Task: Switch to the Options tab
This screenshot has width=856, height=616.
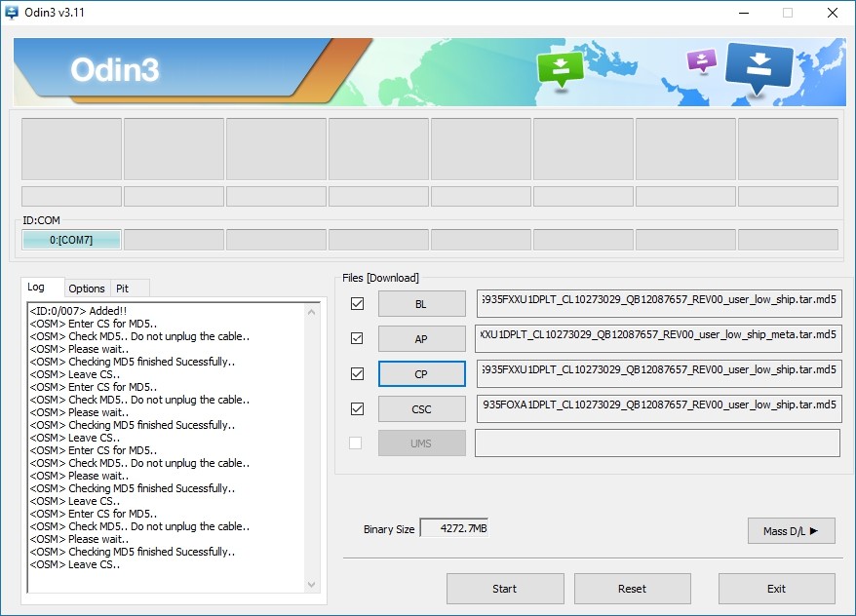Action: 87,289
